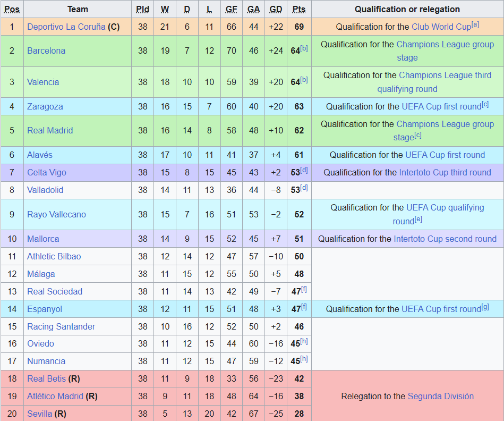Open footnote [h] next to Oviedo's points
504x421 pixels.
[304, 341]
